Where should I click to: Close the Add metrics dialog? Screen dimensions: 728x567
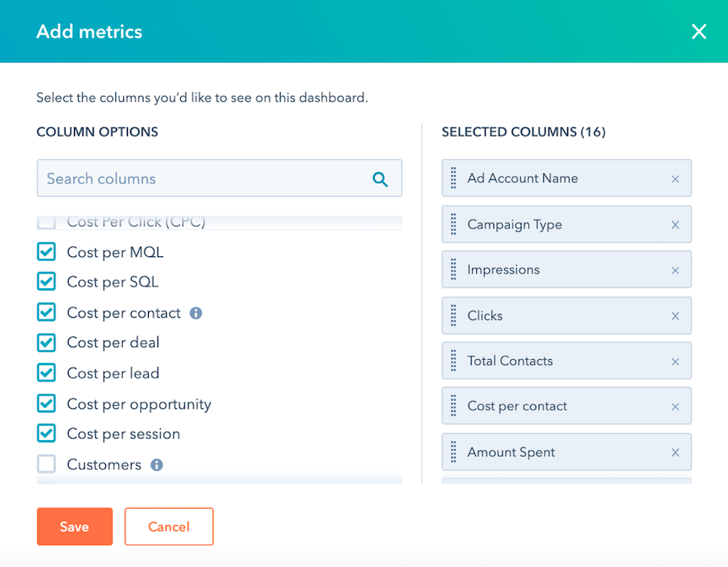pyautogui.click(x=699, y=31)
